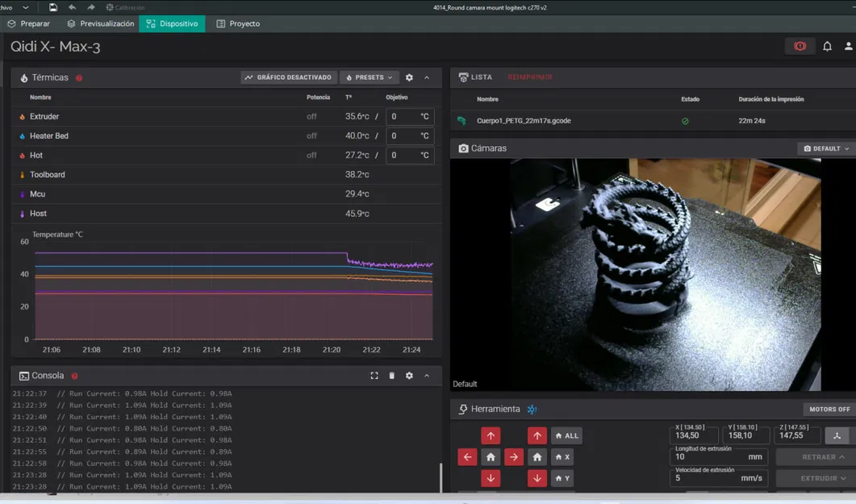Clear the console with the trash icon

(392, 376)
